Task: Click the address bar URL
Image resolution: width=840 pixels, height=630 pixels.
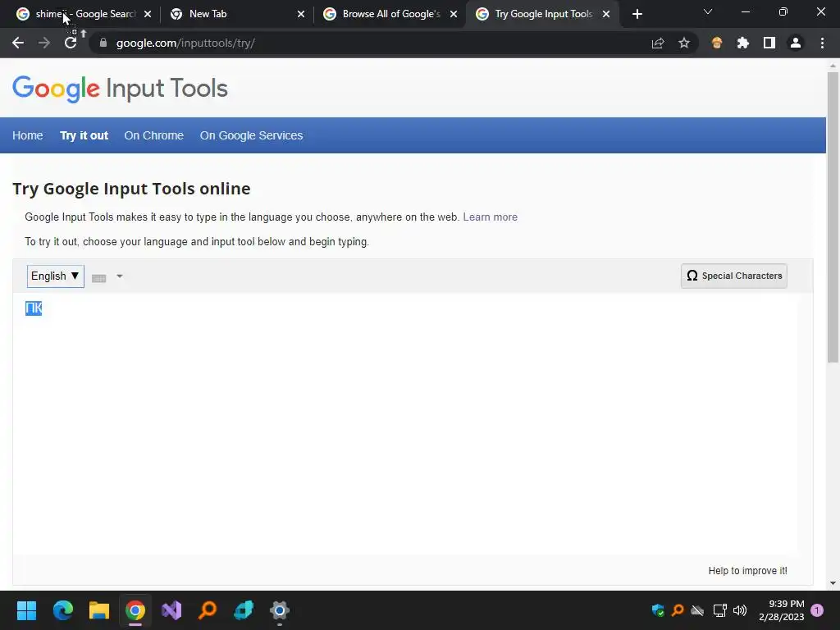Action: (185, 43)
